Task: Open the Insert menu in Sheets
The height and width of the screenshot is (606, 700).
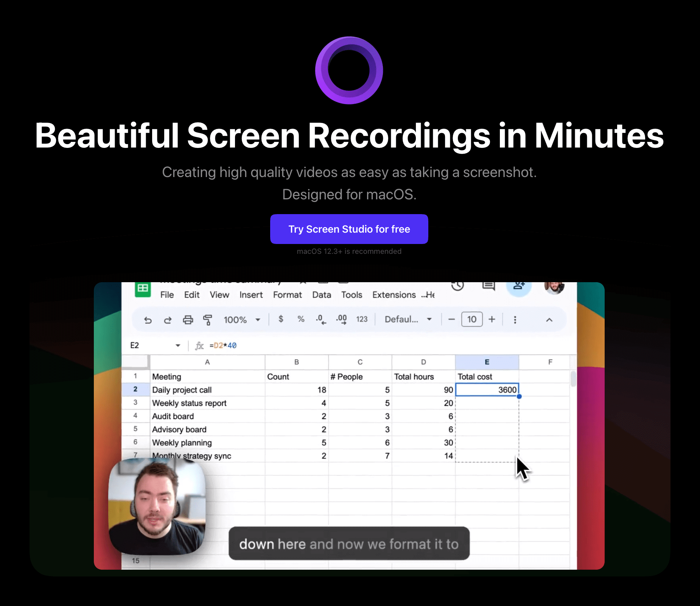Action: tap(251, 295)
